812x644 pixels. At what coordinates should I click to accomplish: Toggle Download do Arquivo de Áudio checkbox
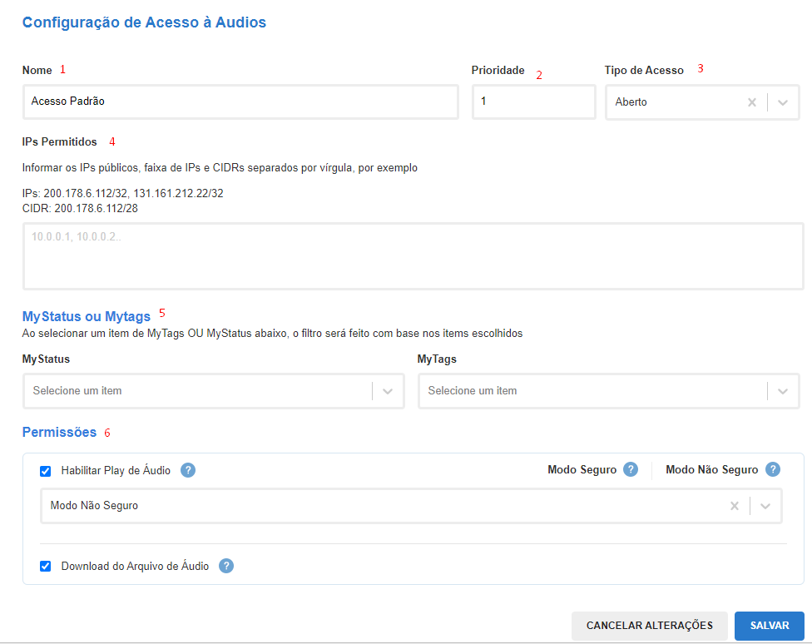pyautogui.click(x=46, y=567)
